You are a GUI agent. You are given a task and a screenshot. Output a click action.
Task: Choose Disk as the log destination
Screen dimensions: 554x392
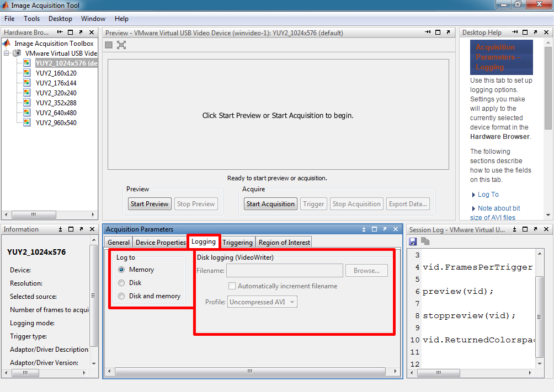pos(121,283)
